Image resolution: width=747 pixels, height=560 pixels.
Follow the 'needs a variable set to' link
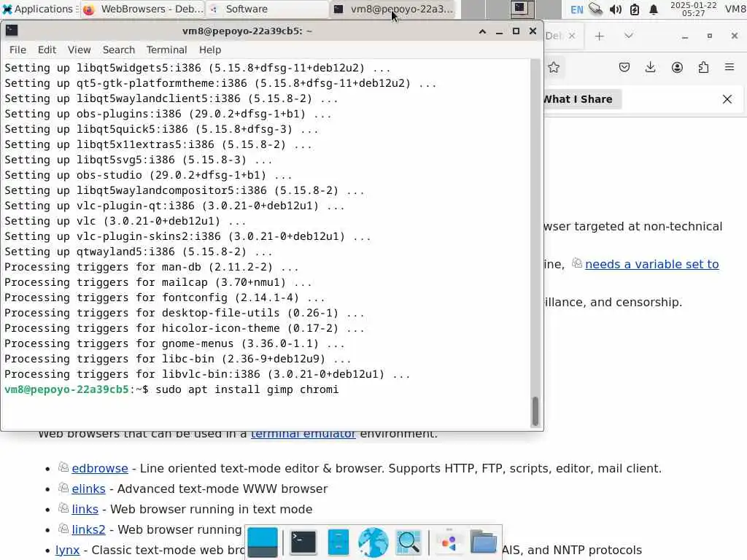(651, 264)
